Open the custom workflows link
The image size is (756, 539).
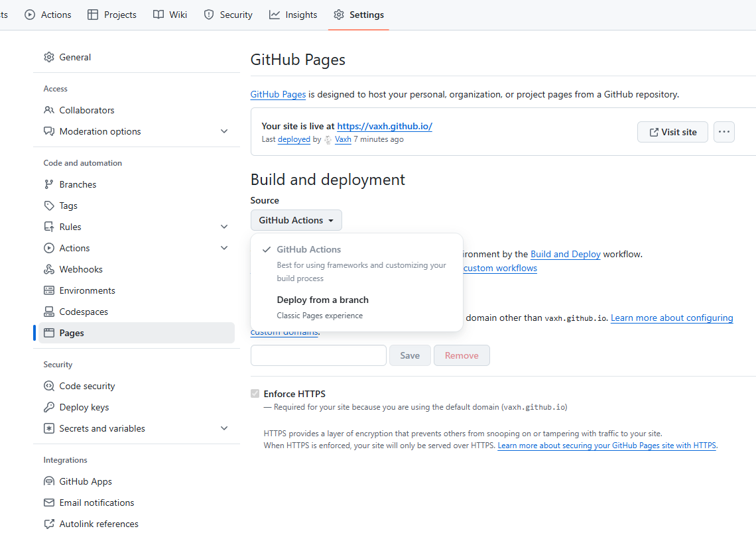[x=500, y=268]
